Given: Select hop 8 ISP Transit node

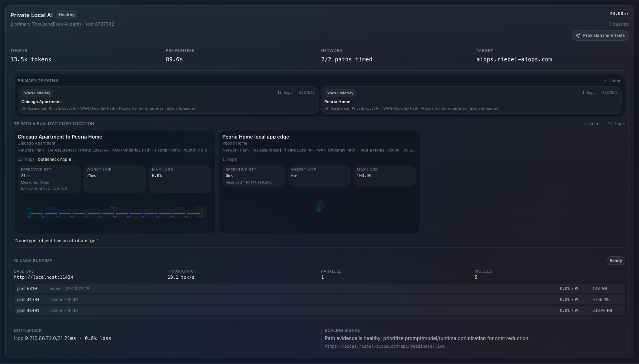Looking at the screenshot, I should click(129, 213).
